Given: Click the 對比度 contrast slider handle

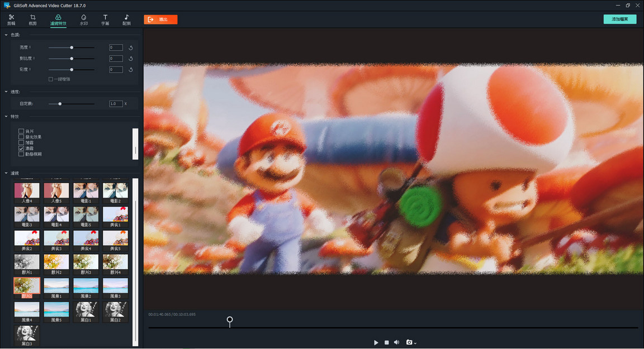Looking at the screenshot, I should pos(72,59).
